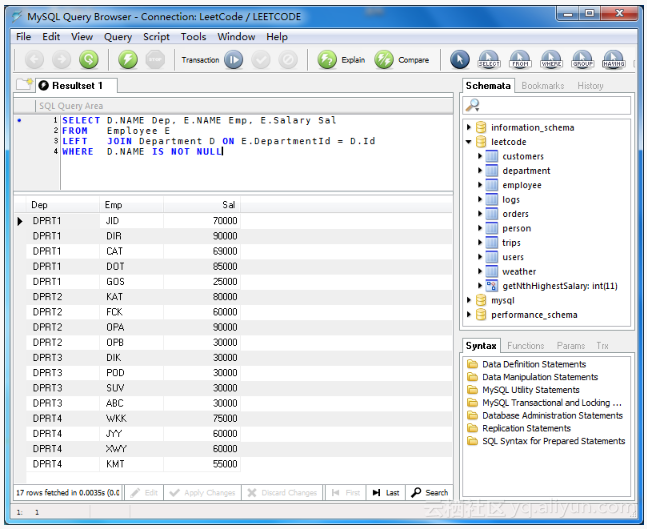Select the Resultset 1 tab

77,85
